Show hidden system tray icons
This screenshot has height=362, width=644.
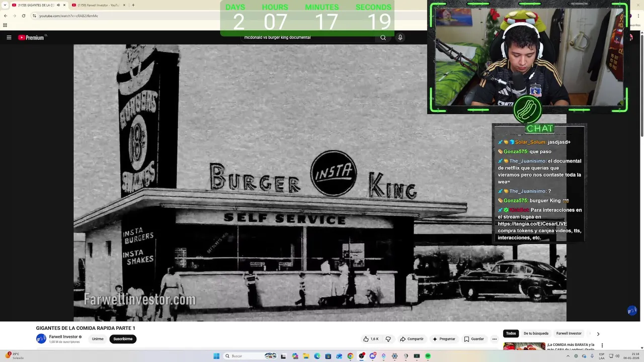pyautogui.click(x=568, y=356)
